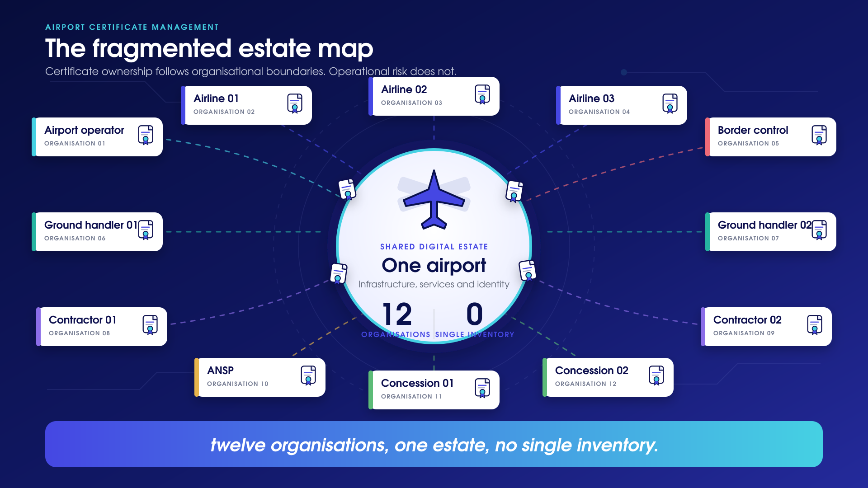Click the lower-left certificate badge on the circle rim
The width and height of the screenshot is (868, 488).
pos(339,274)
